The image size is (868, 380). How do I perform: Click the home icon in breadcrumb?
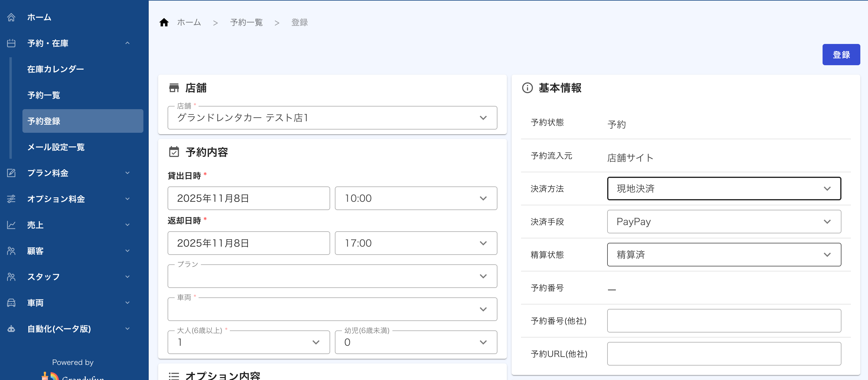(164, 23)
